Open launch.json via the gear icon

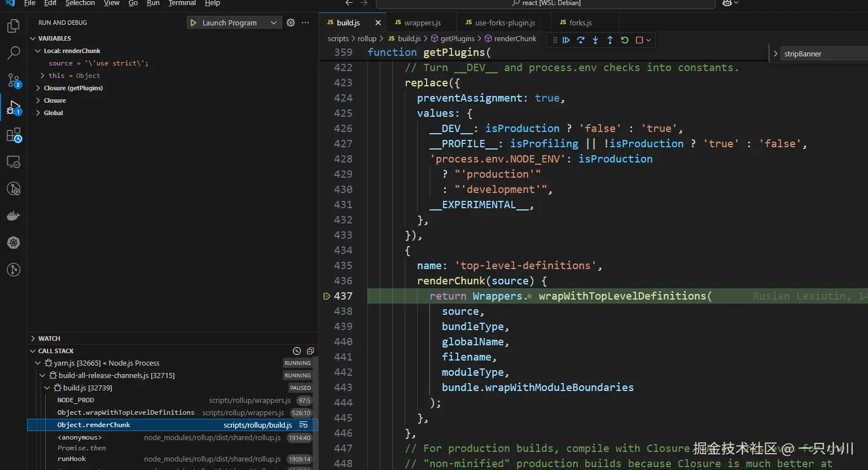[291, 23]
